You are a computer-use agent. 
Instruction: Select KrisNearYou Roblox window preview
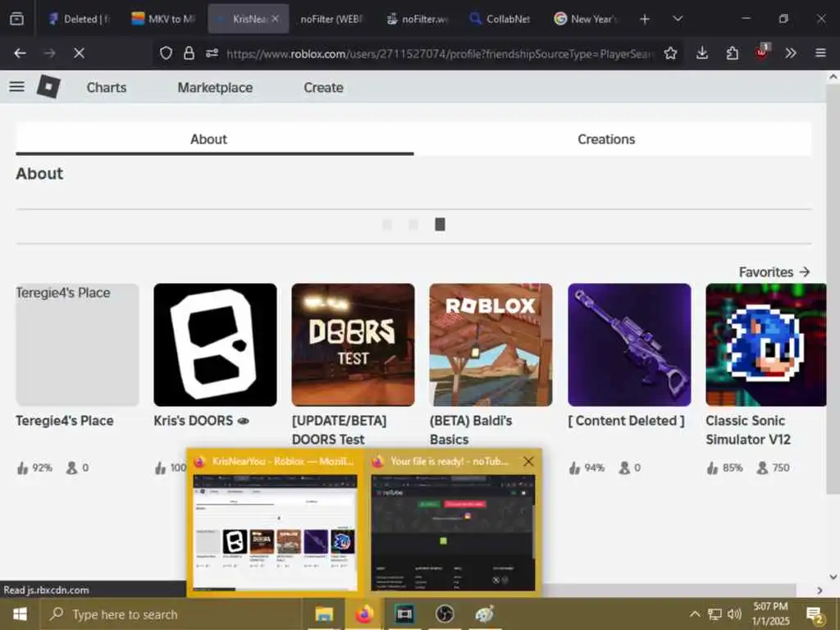click(x=276, y=521)
